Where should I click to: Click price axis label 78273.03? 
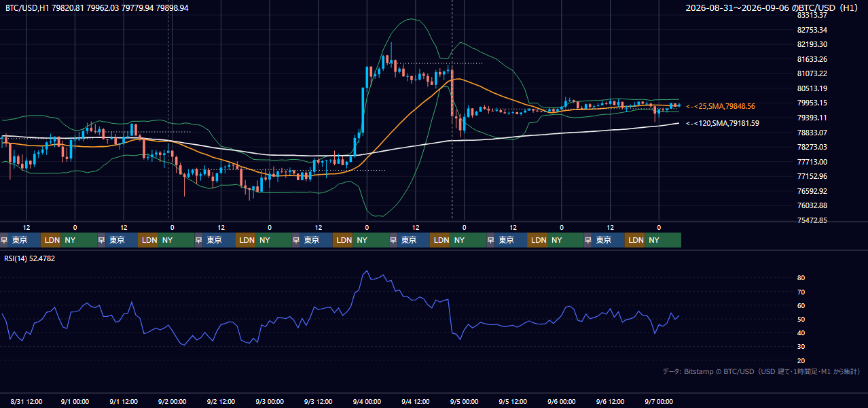coord(812,147)
